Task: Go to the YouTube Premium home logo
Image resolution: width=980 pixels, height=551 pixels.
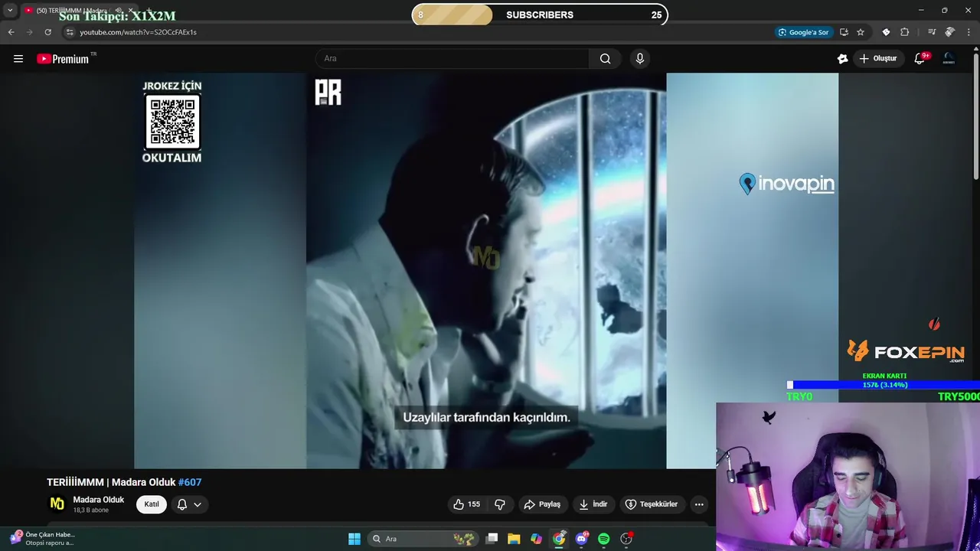Action: (64, 58)
